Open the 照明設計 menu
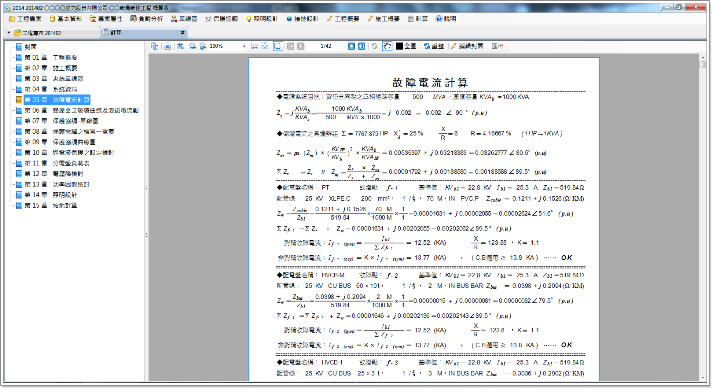 click(262, 19)
